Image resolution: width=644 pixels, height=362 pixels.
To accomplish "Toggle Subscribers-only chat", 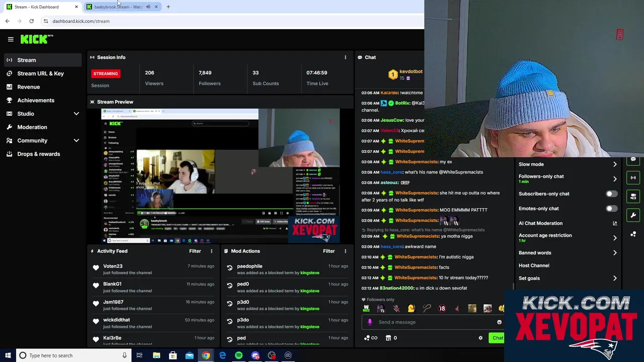I will [x=611, y=194].
